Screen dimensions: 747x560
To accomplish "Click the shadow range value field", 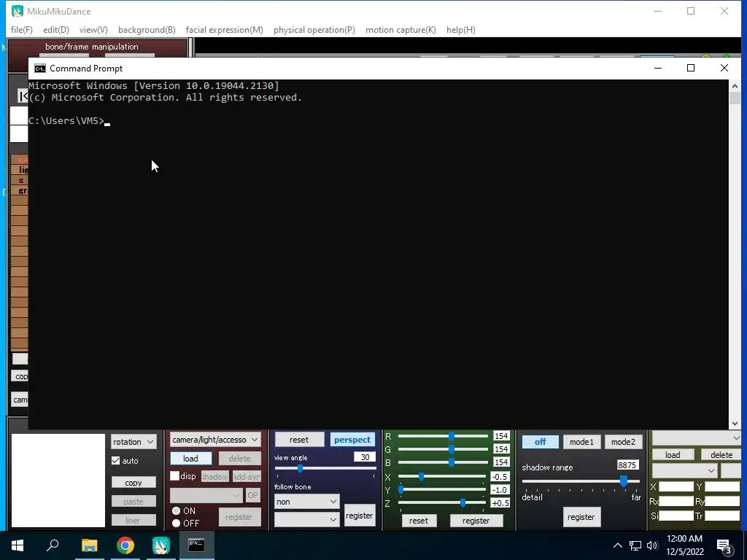I will tap(627, 464).
